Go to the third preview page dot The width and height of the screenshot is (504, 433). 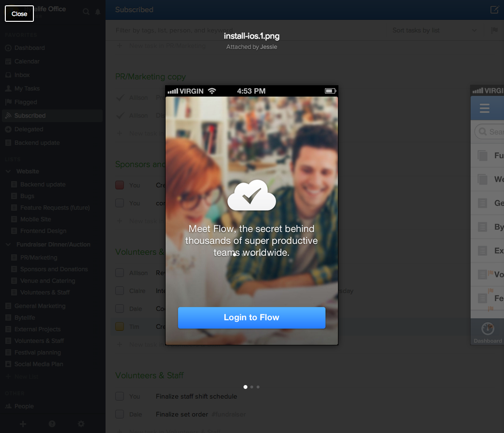pos(258,387)
